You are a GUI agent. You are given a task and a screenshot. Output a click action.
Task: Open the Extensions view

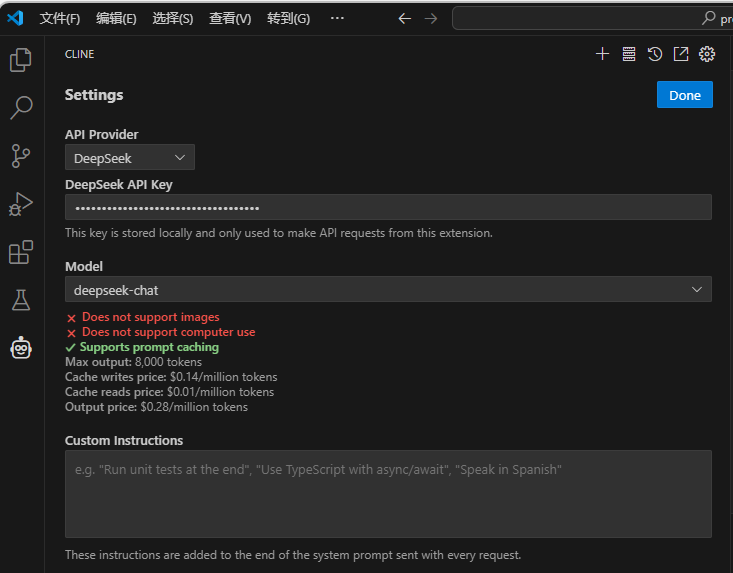click(21, 252)
